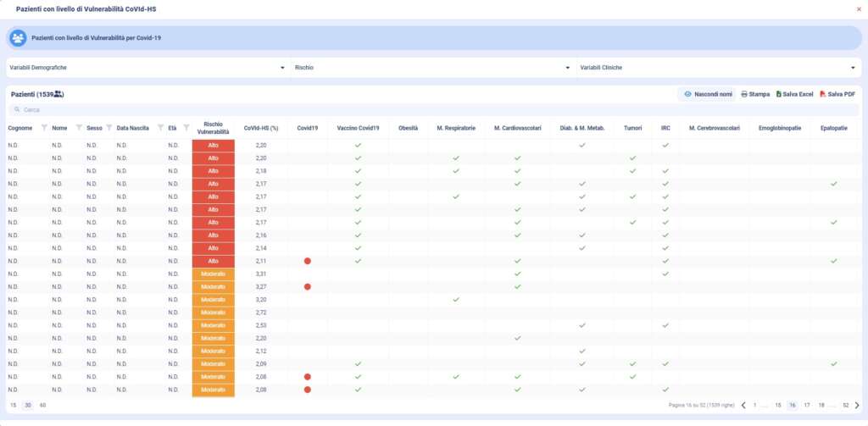This screenshot has width=868, height=426.
Task: Select 15 rows per page option
Action: (13, 406)
